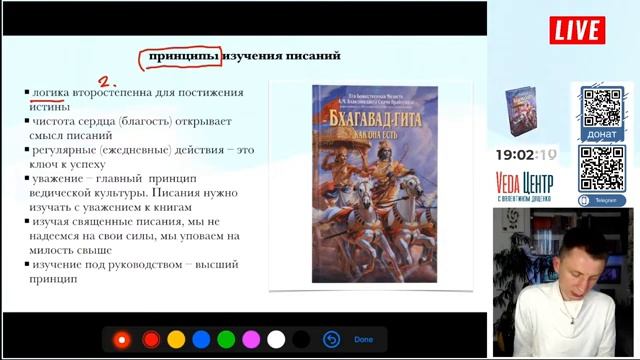Viewport: 640px width, 360px height.
Task: Pick the black color swatch
Action: pos(301,340)
